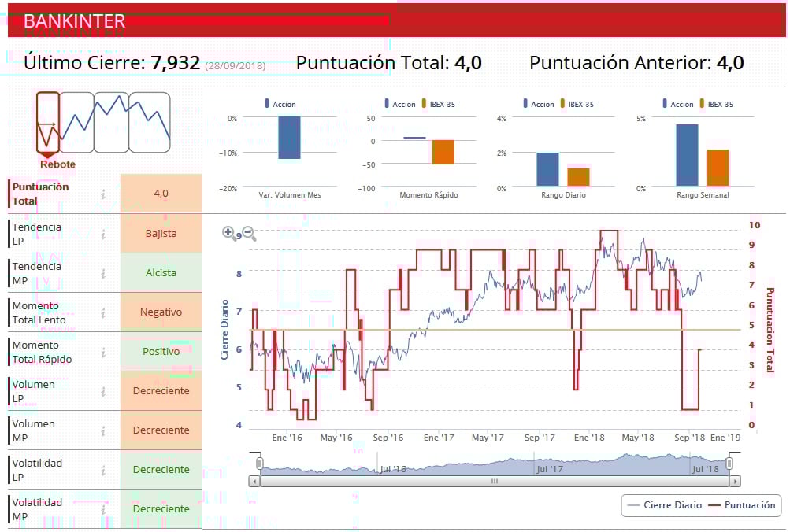Click the Var. Volumen Mes chart label
Screen dimensions: 790x532
(290, 195)
